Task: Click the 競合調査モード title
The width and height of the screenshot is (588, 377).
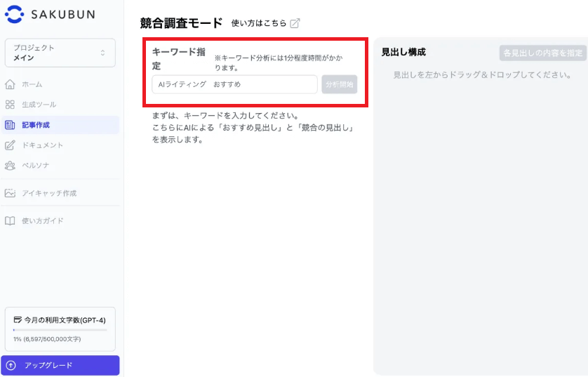Action: 182,23
